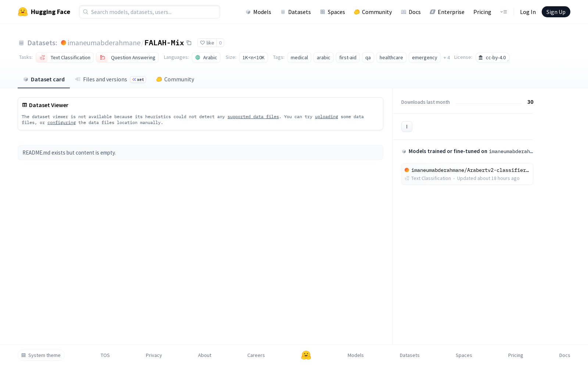The height and width of the screenshot is (368, 588).
Task: Open the Careers footer link
Action: [x=256, y=355]
